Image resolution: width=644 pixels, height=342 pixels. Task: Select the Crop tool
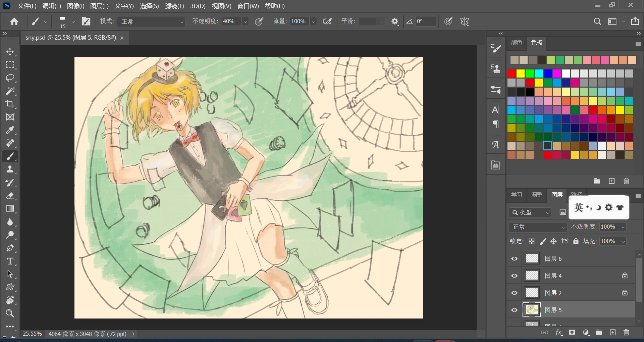tap(10, 104)
